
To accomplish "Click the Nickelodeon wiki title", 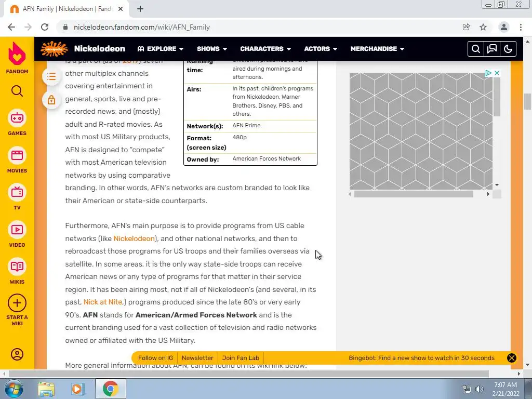I will point(100,49).
